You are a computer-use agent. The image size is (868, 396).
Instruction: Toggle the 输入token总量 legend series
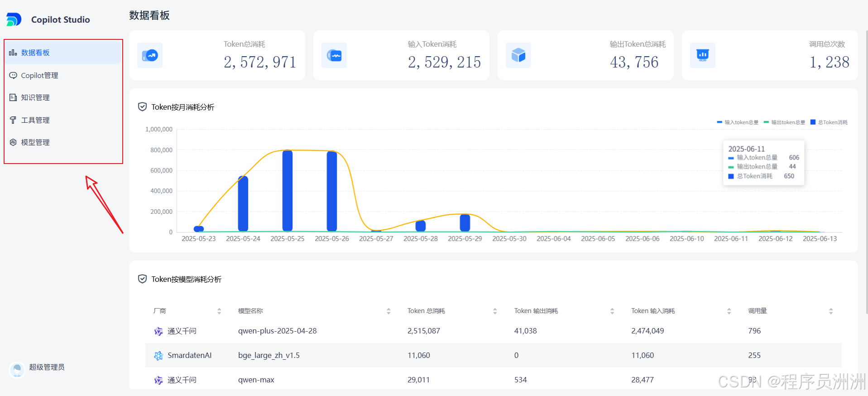pyautogui.click(x=738, y=122)
